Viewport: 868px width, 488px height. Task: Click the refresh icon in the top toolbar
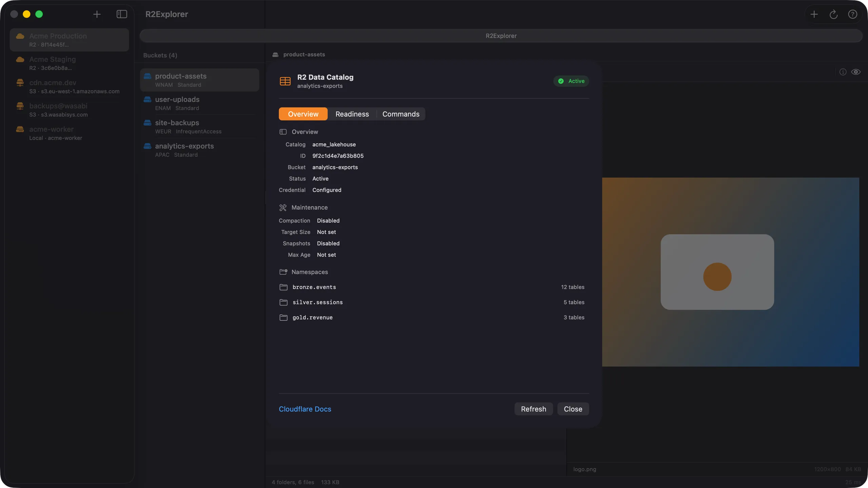(x=833, y=14)
